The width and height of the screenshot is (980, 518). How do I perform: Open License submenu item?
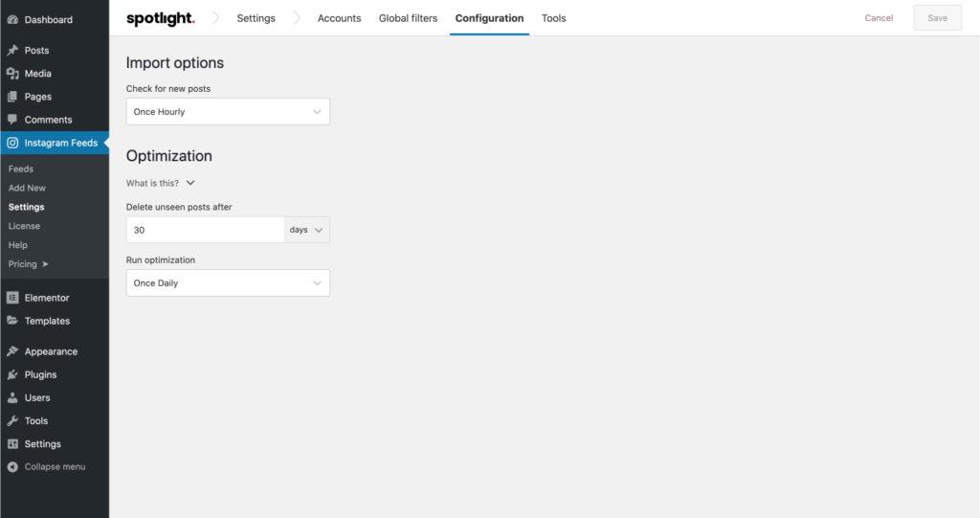pos(24,226)
